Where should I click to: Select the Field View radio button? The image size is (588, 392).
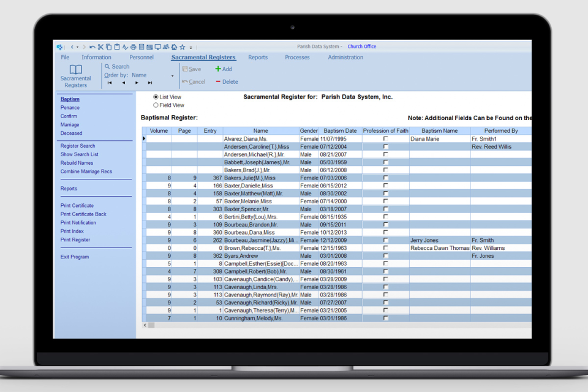point(156,105)
